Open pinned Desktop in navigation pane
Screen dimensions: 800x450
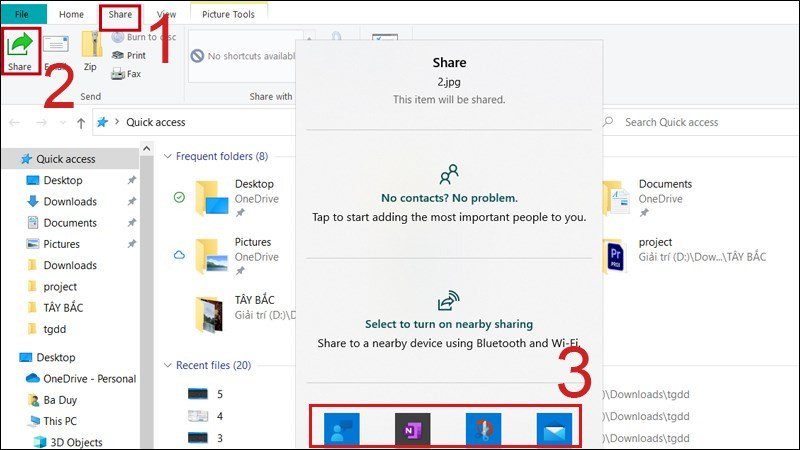[x=63, y=180]
